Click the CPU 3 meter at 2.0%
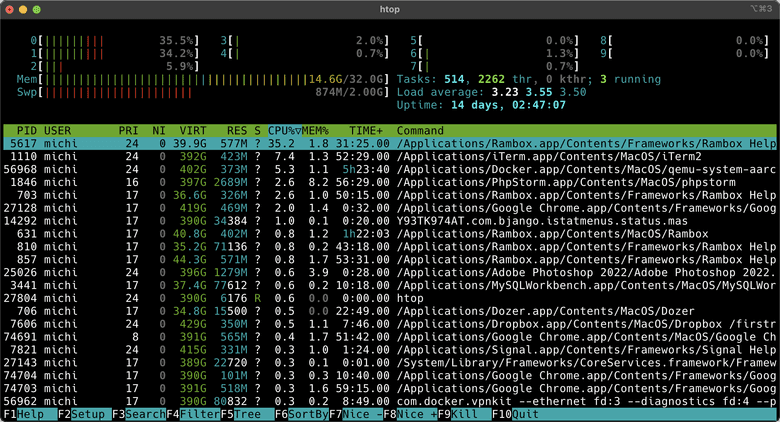Viewport: 780px width, 422px height. pyautogui.click(x=304, y=40)
